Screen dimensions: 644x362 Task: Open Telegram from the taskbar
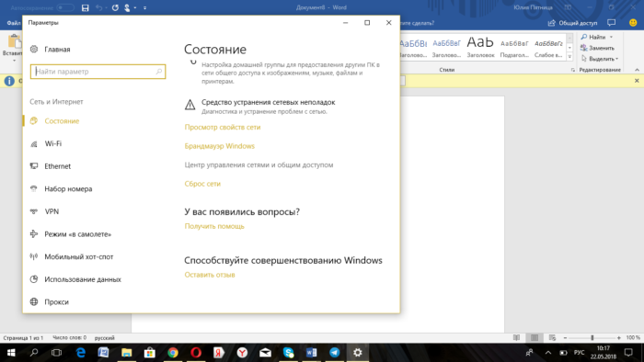click(x=334, y=353)
